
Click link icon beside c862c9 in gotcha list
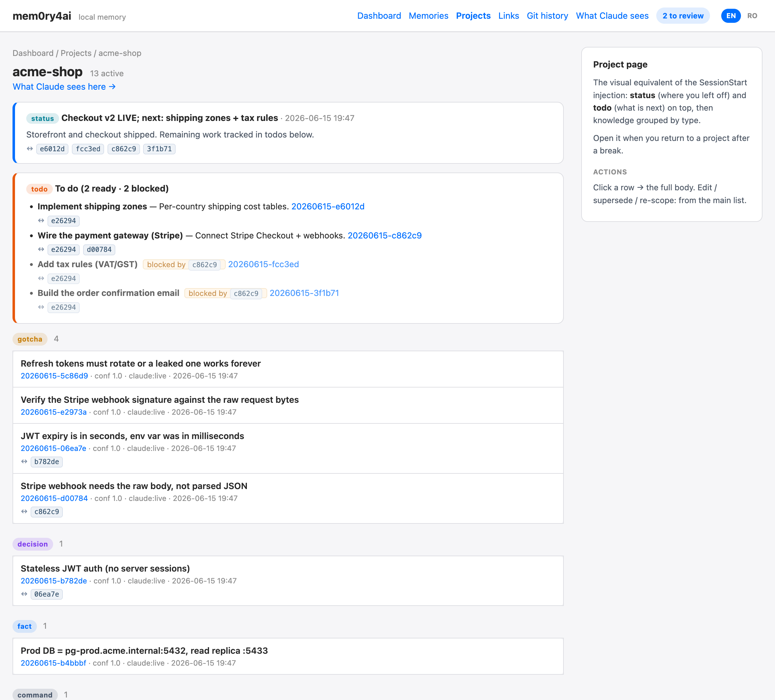[x=24, y=512]
